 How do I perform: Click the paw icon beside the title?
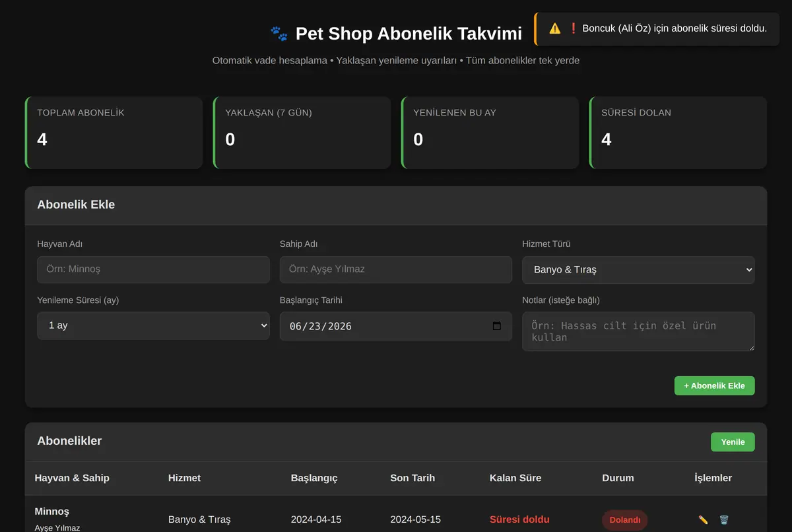coord(279,34)
